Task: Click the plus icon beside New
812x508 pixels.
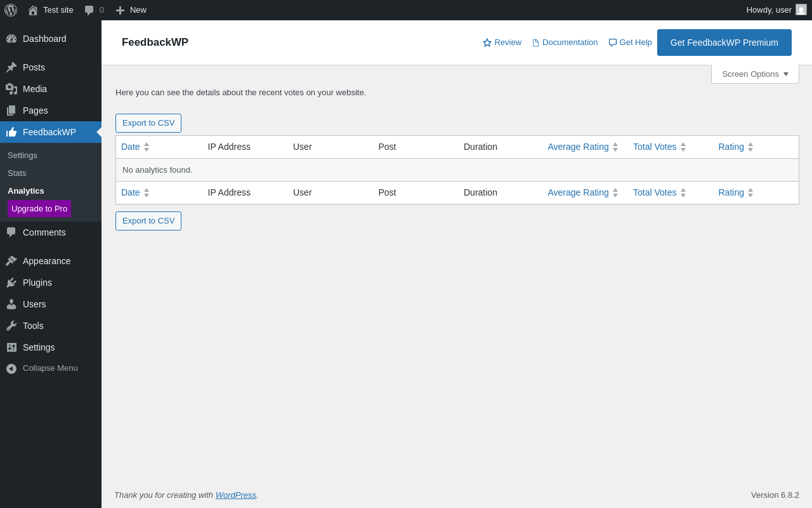Action: tap(120, 10)
